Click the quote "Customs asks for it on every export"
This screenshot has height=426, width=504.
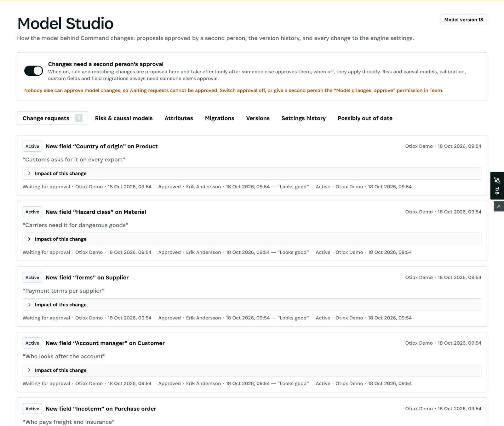click(x=74, y=160)
